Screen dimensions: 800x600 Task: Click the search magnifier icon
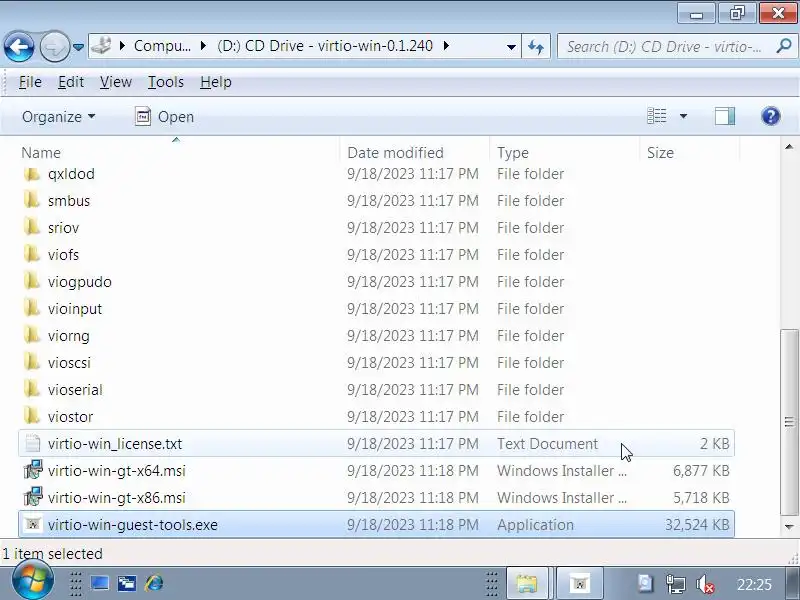point(783,46)
